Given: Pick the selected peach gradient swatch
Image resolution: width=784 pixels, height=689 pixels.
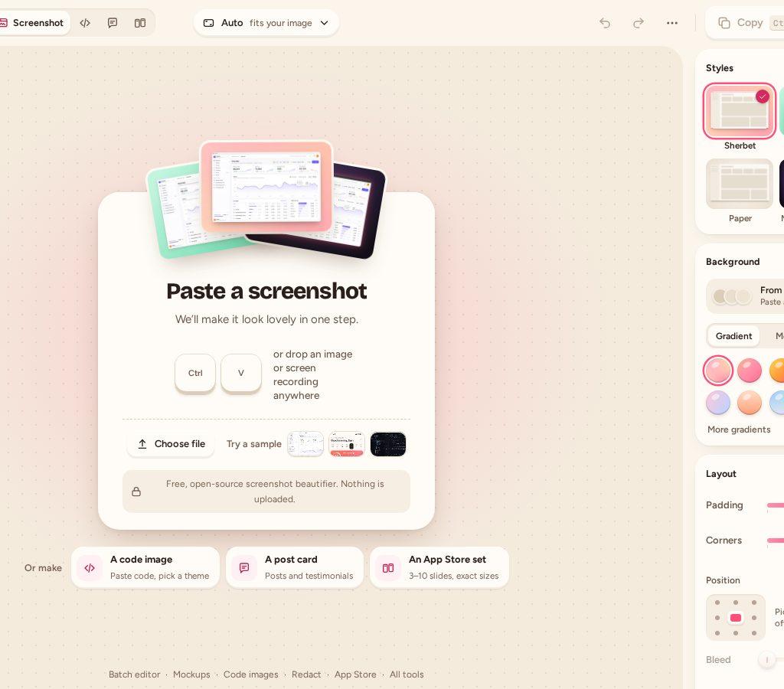Looking at the screenshot, I should (x=718, y=371).
